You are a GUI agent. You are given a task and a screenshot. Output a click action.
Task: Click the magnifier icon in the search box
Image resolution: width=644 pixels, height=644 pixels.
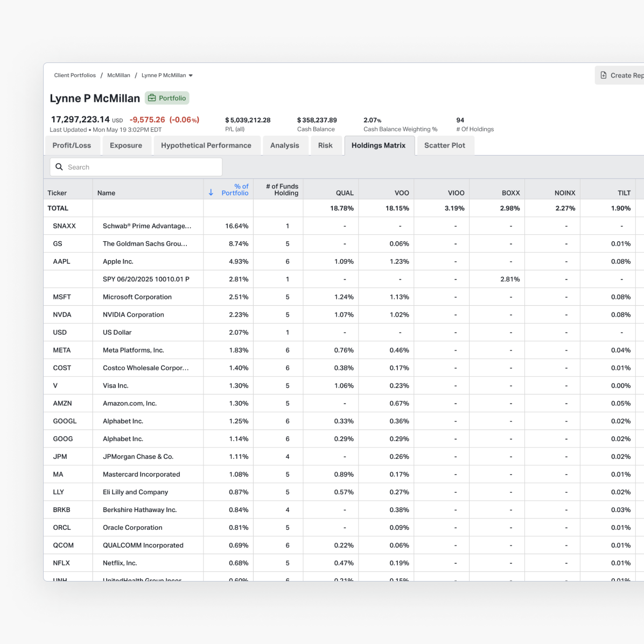59,167
